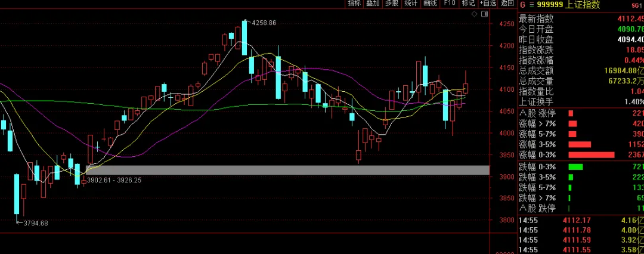
Task: Click the A股 跌停 row
Action: (x=581, y=208)
